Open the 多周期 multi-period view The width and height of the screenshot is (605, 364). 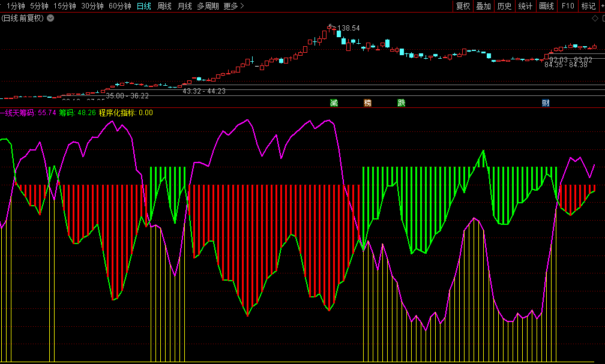tap(208, 6)
